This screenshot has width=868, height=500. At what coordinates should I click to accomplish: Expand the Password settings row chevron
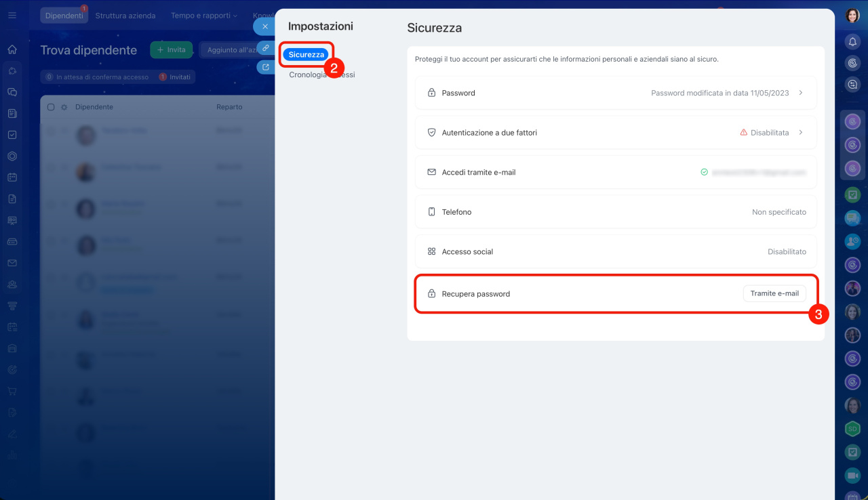click(801, 93)
